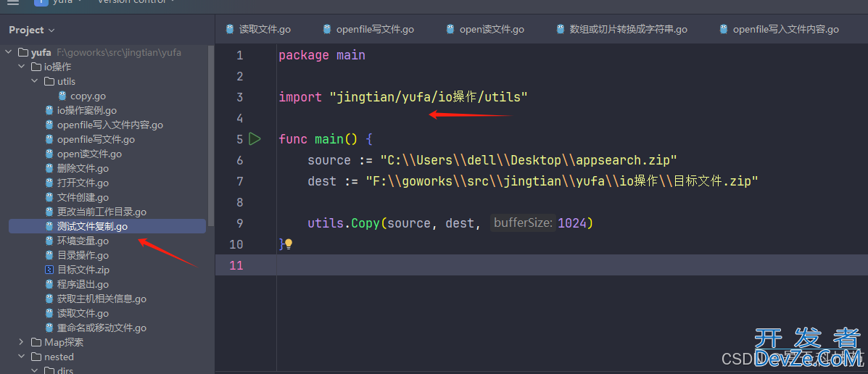Click the folder icon beside nested
Image resolution: width=868 pixels, height=374 pixels.
36,357
